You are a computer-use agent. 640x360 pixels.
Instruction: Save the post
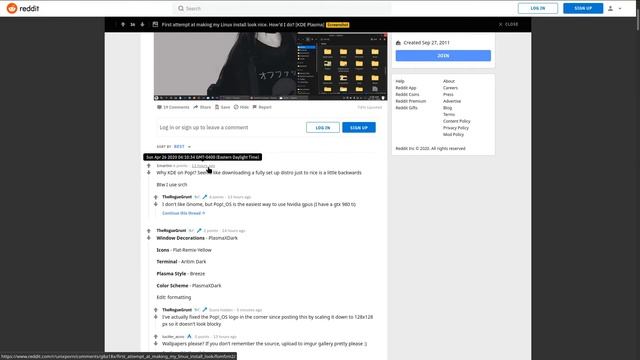coord(222,107)
